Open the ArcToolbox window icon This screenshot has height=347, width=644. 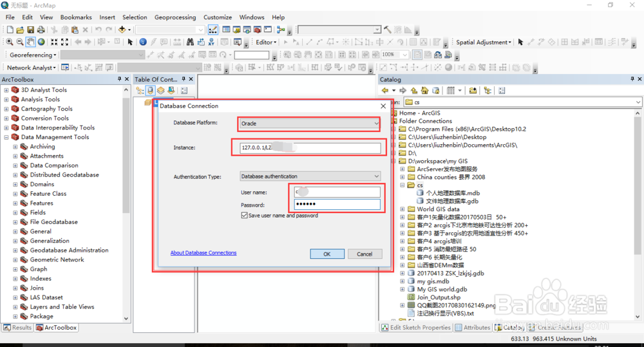click(x=257, y=30)
